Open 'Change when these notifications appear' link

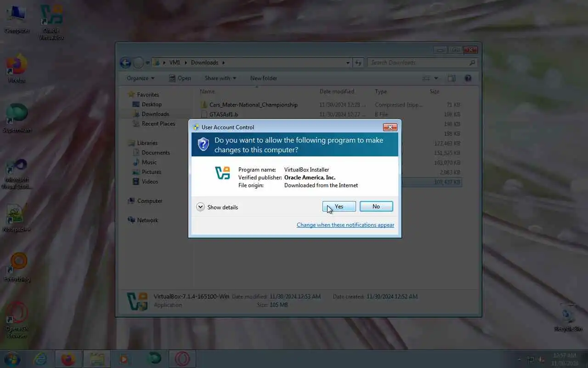345,225
